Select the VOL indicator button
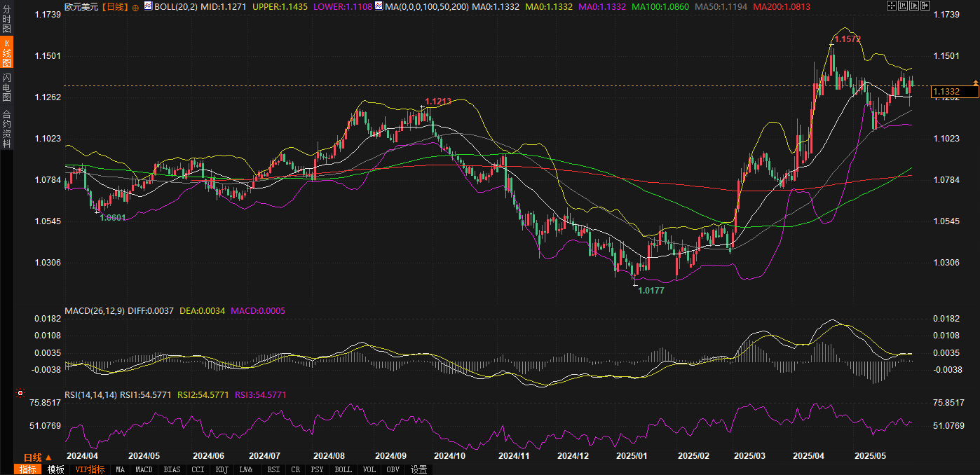The image size is (980, 475). [x=369, y=469]
